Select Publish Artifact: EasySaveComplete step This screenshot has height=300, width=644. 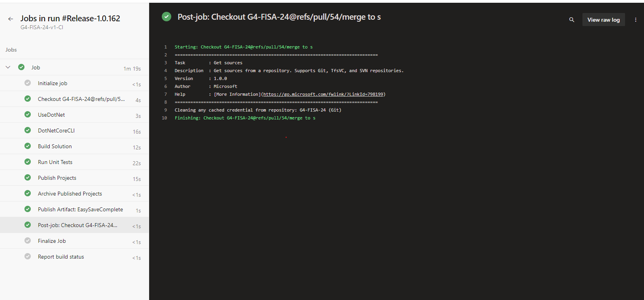[x=80, y=209]
